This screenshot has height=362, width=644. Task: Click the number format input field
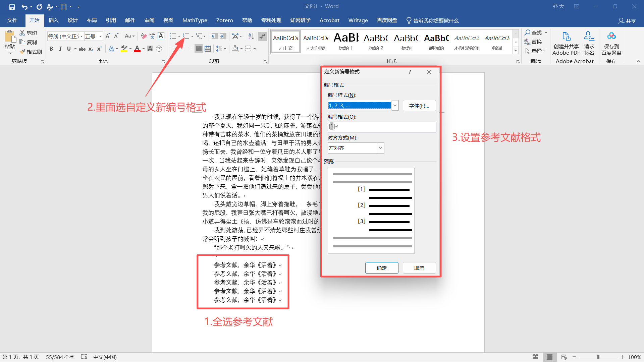(382, 127)
